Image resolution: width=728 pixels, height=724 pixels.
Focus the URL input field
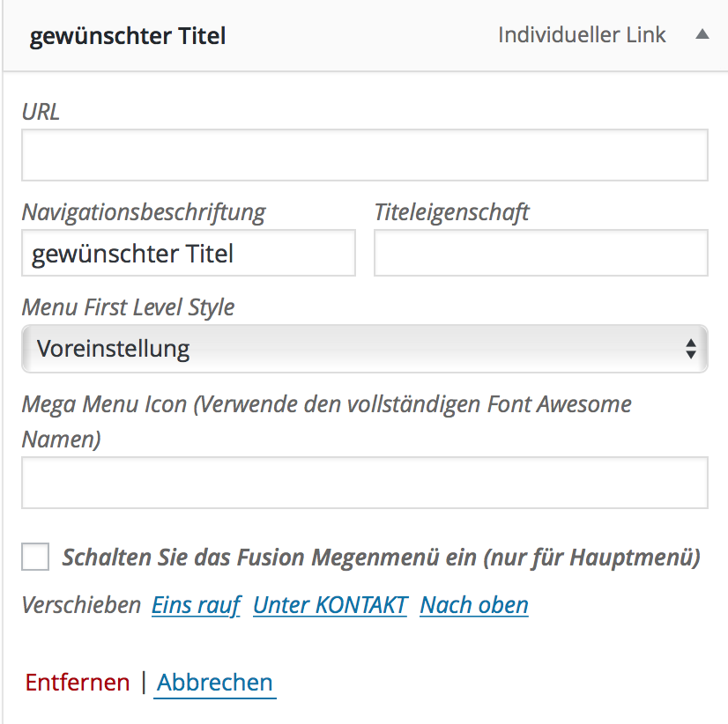365,155
